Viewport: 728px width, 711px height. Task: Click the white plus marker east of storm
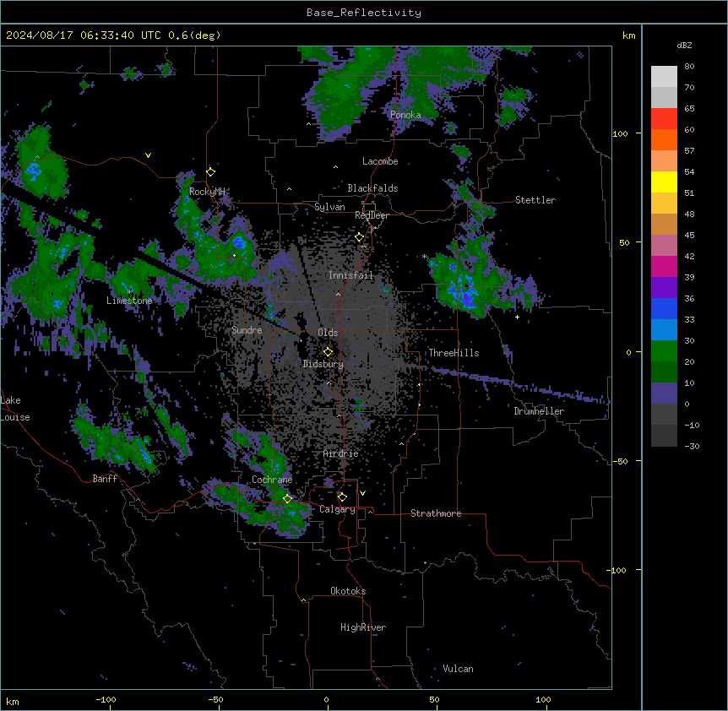click(517, 317)
